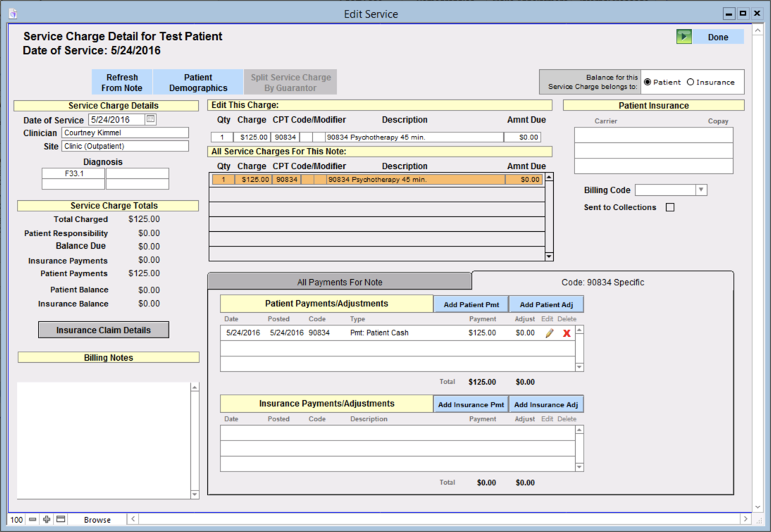The image size is (771, 532).
Task: Expand the Billing Code dropdown
Action: click(x=701, y=190)
